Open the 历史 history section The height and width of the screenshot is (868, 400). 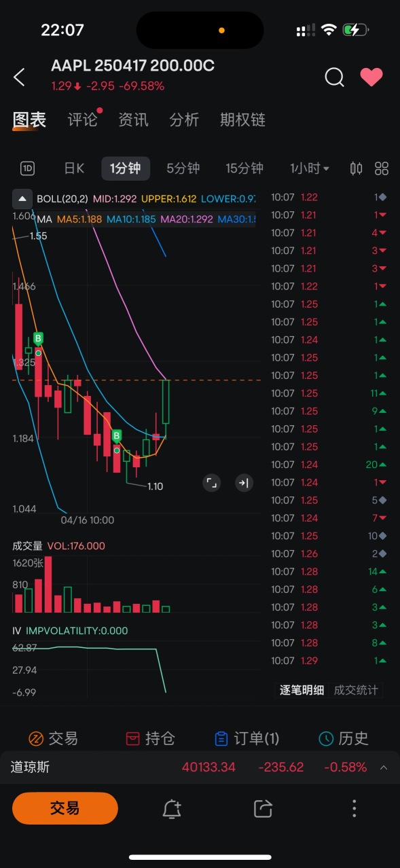tap(344, 738)
